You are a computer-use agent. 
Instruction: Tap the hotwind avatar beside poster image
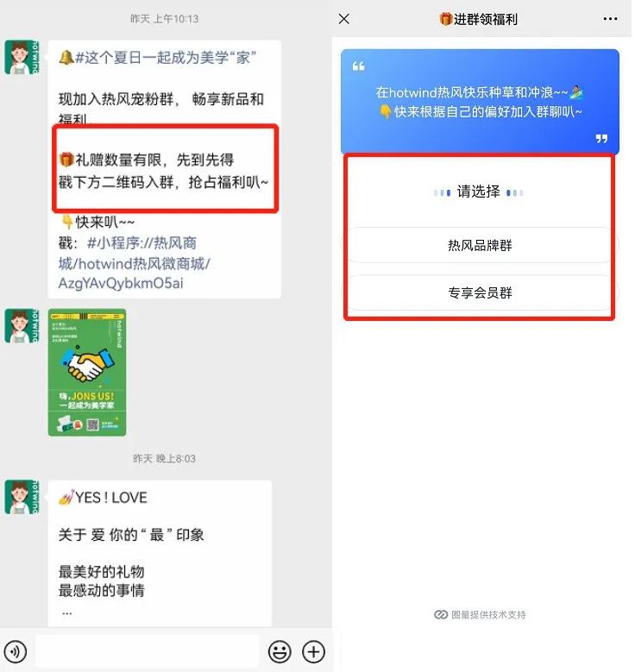coord(22,326)
